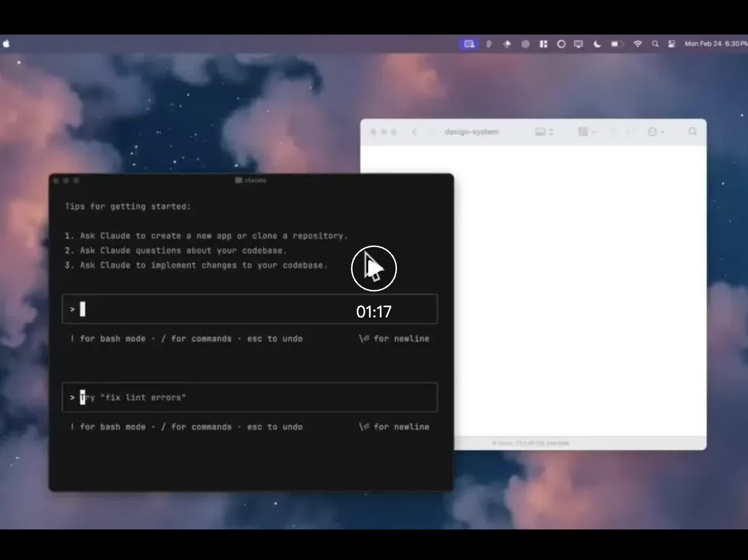
Task: Open the Finder action menu dropdown
Action: [x=656, y=132]
